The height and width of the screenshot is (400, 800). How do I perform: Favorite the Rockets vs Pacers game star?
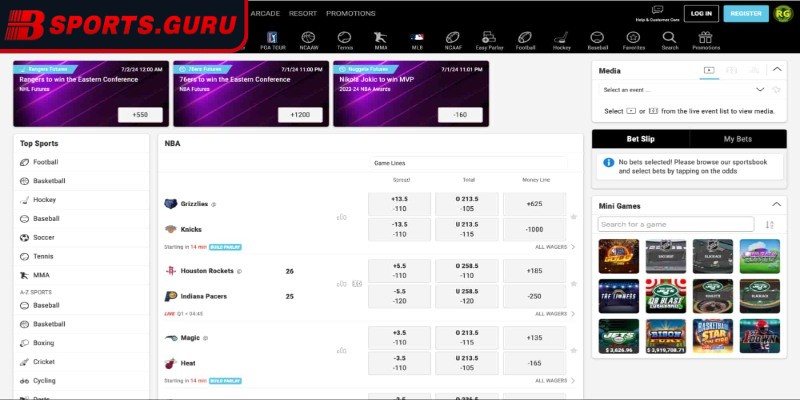(573, 284)
